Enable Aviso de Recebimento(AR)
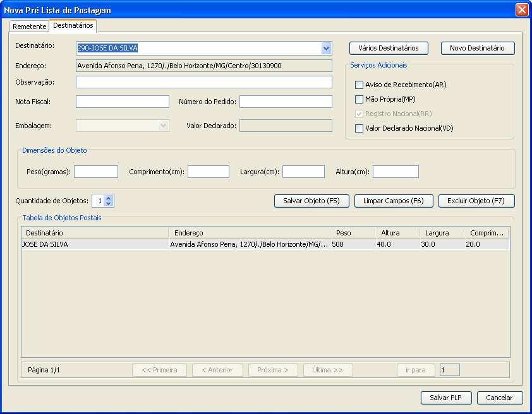 tap(359, 84)
